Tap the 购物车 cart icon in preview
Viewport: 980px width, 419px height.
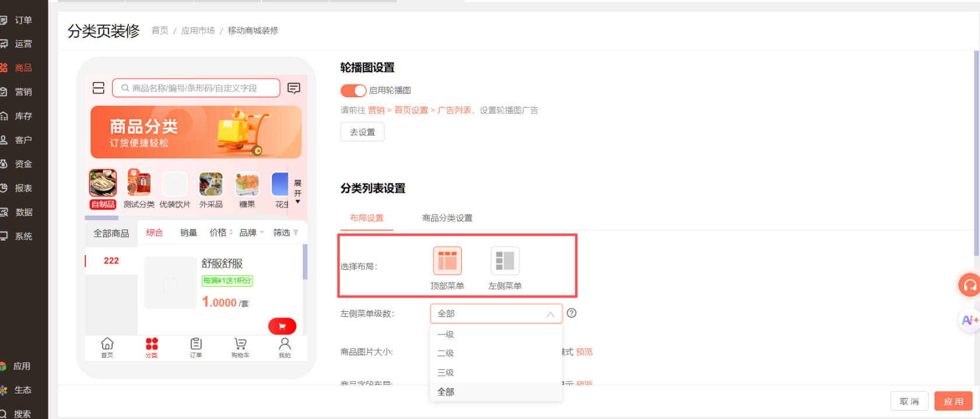pos(240,347)
